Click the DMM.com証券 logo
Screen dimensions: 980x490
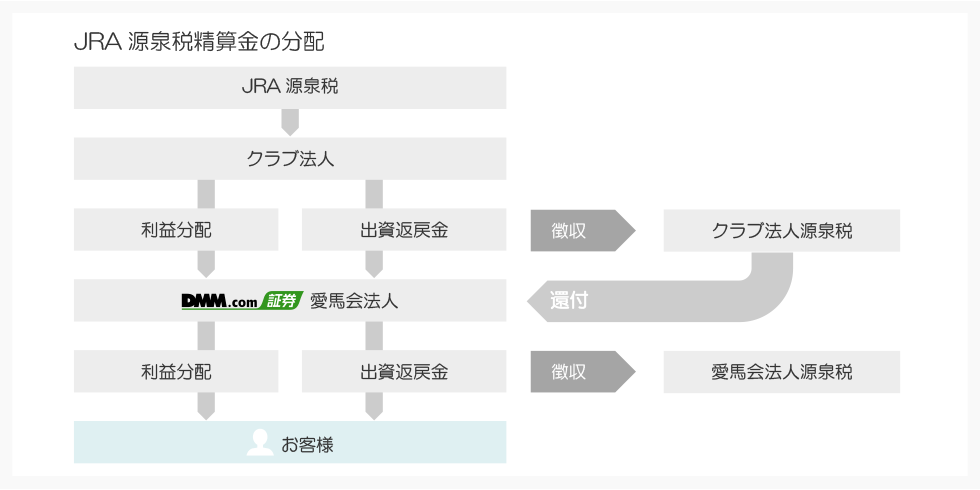[242, 301]
